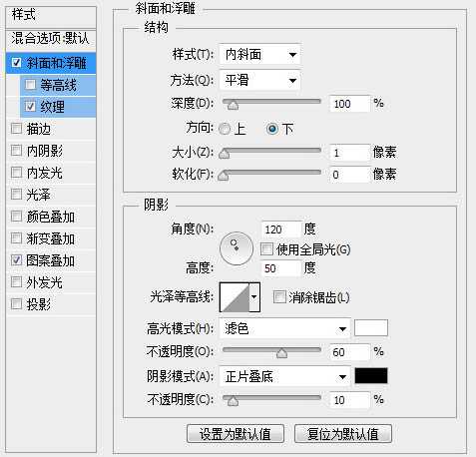This screenshot has width=476, height=457.
Task: Click the shadow 不透明度(C) slider handle
Action: click(233, 401)
